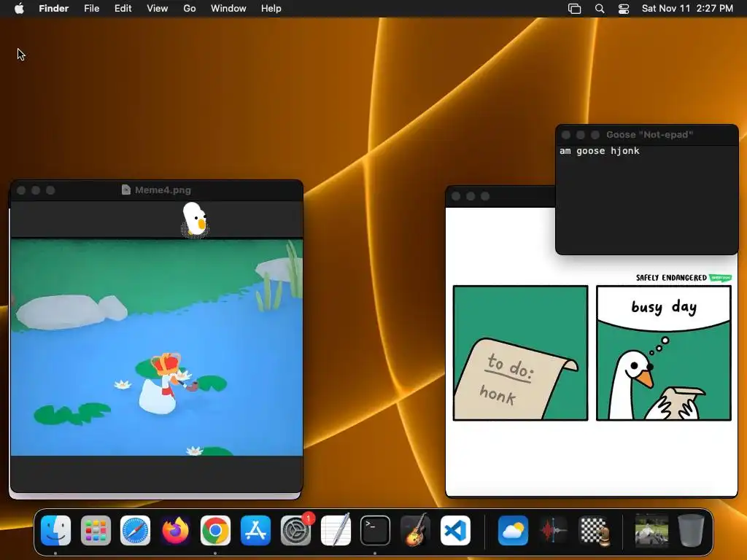
Task: Open Control Center in menu bar
Action: tap(624, 9)
